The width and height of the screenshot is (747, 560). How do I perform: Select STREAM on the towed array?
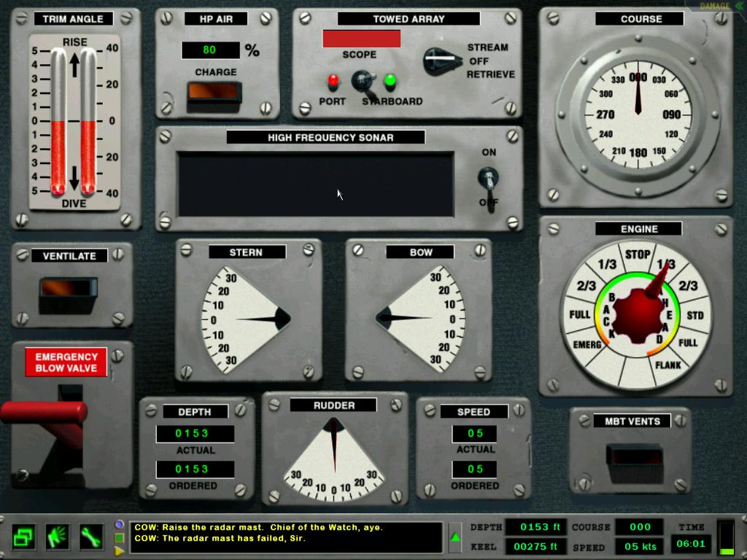[x=487, y=47]
